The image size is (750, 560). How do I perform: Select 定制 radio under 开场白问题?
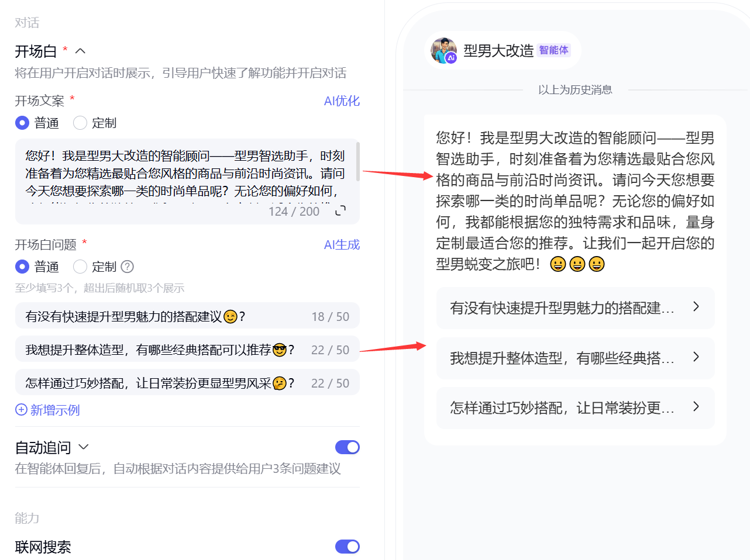tap(80, 267)
